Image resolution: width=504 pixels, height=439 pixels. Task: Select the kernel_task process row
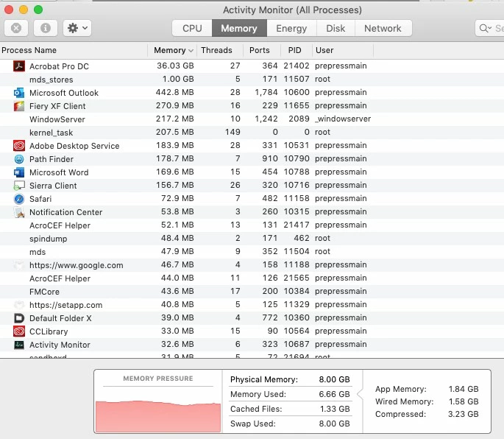tap(252, 133)
